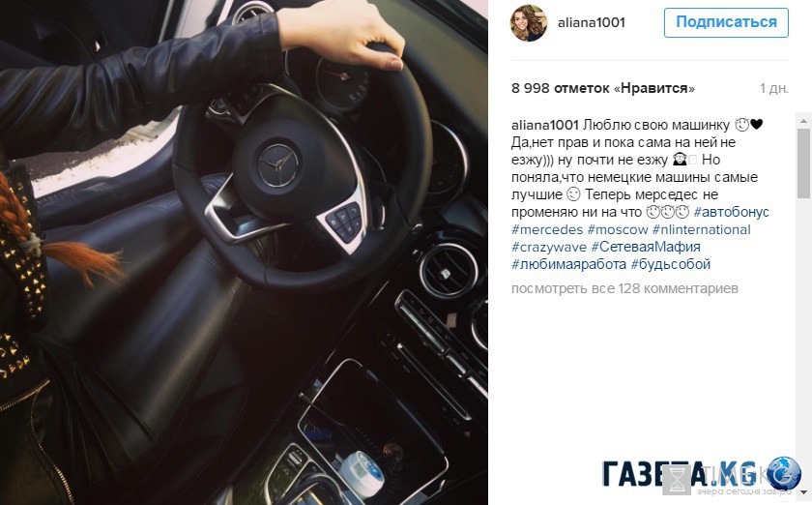Open the #moscow hashtag
This screenshot has width=812, height=505.
click(618, 229)
